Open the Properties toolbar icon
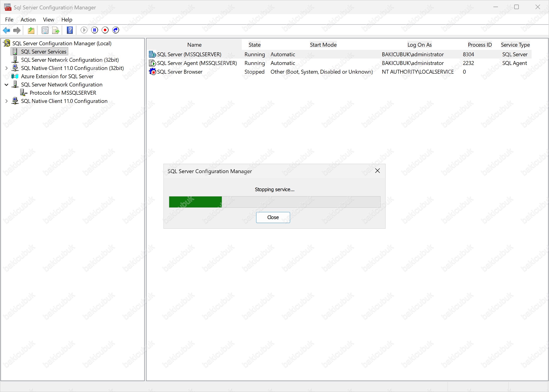Image resolution: width=549 pixels, height=392 pixels. [45, 30]
